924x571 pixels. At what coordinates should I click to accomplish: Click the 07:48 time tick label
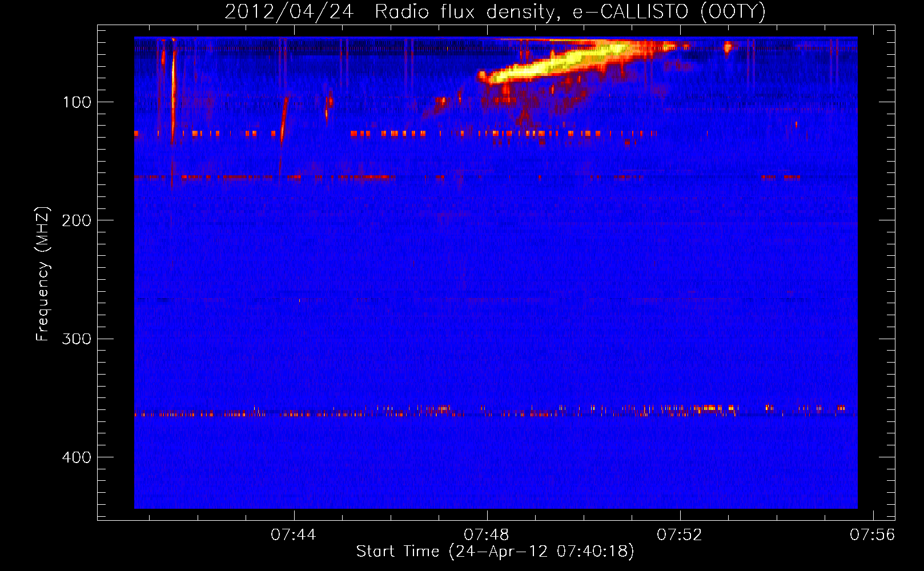pos(487,535)
